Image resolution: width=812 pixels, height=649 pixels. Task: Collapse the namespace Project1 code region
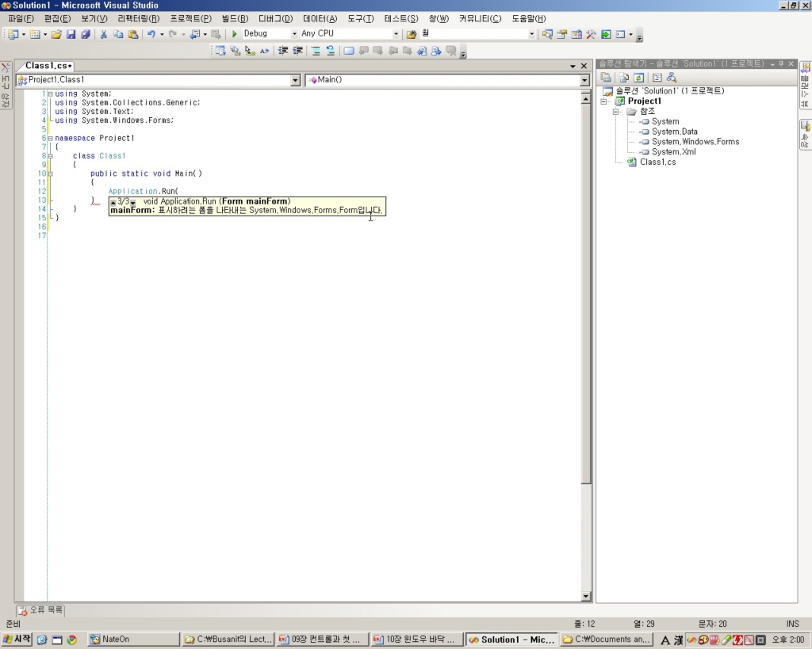click(50, 138)
